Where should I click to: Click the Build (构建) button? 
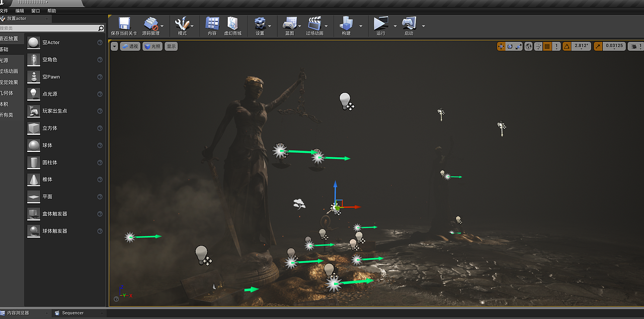click(x=346, y=25)
